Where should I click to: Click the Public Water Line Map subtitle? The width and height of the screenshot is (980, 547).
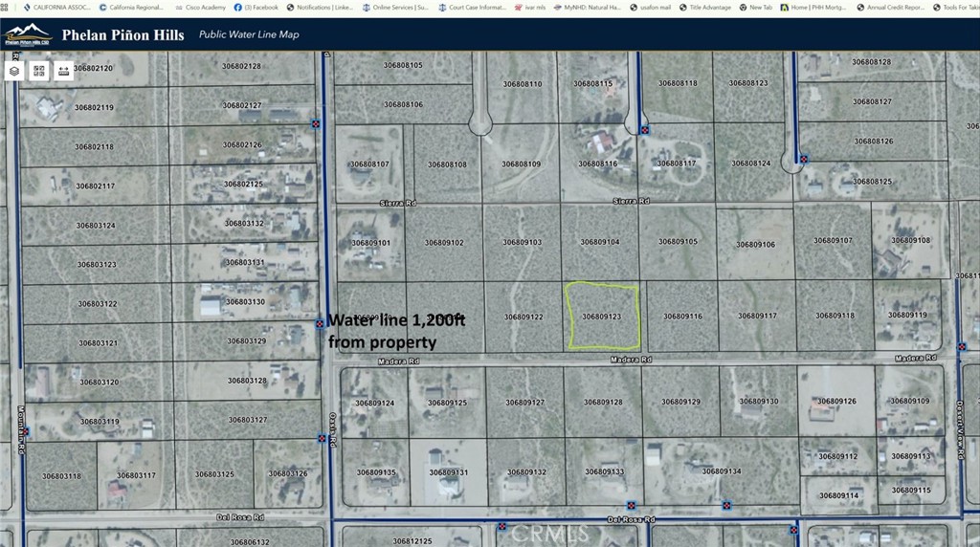(x=249, y=34)
